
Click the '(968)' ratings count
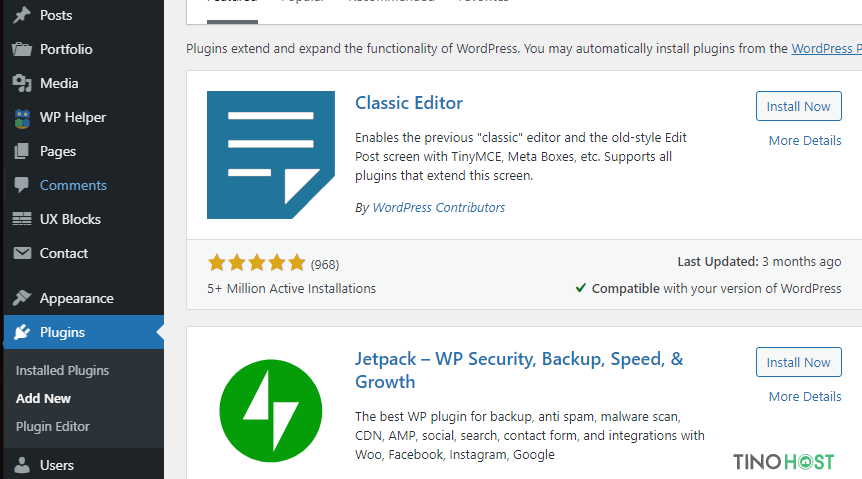pos(325,265)
